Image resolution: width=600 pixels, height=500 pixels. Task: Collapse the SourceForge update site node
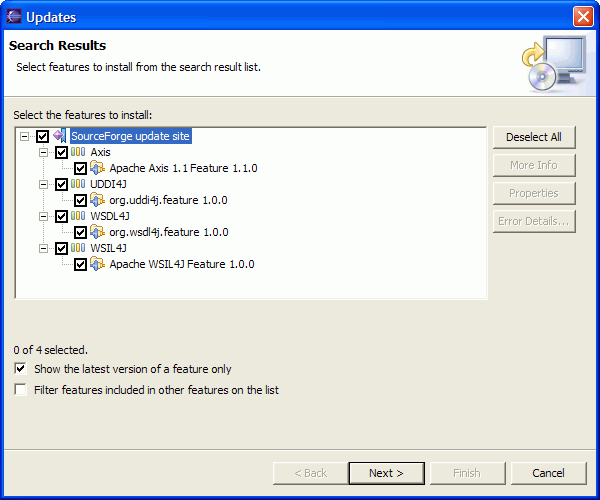(24, 136)
